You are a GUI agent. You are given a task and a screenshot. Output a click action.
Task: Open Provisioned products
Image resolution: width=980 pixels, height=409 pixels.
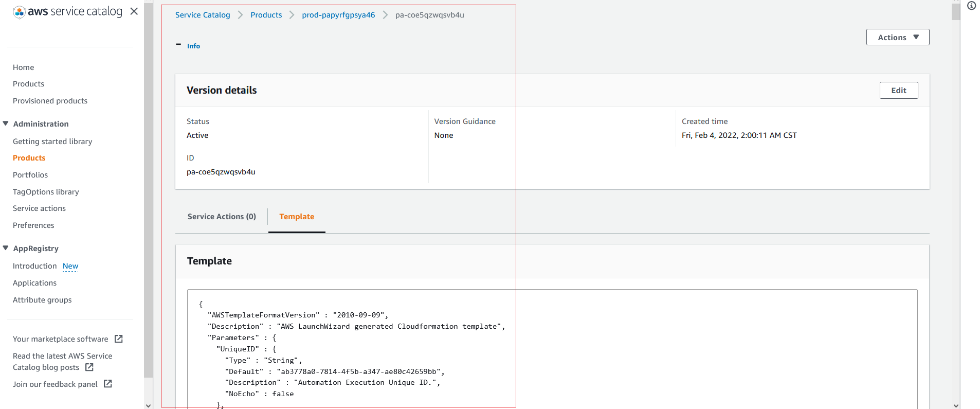[50, 101]
